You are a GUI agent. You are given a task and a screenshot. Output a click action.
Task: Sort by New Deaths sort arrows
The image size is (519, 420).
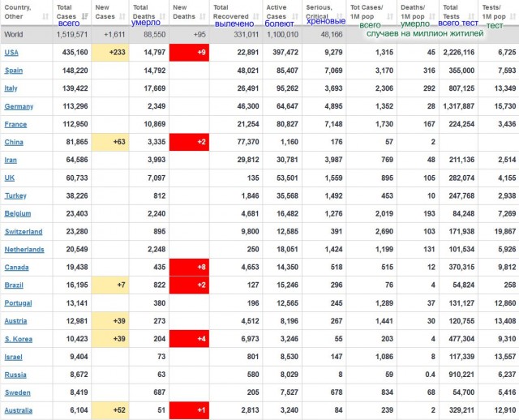(x=203, y=16)
